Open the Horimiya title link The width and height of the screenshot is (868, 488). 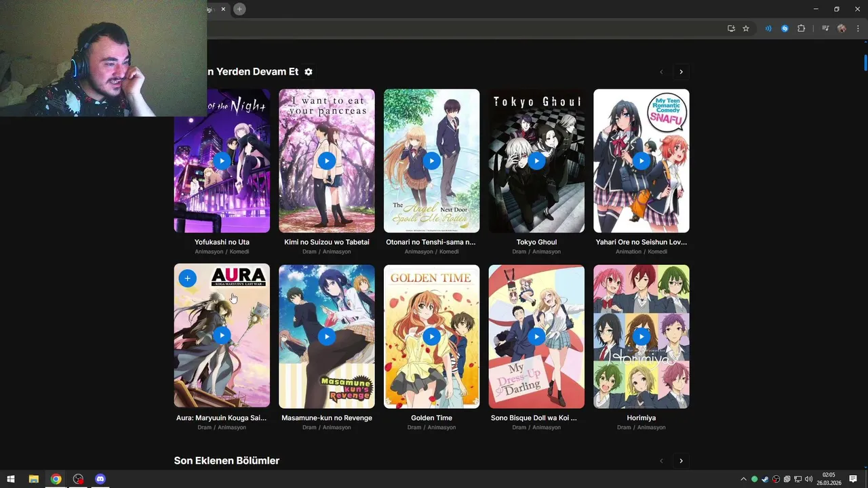point(642,418)
